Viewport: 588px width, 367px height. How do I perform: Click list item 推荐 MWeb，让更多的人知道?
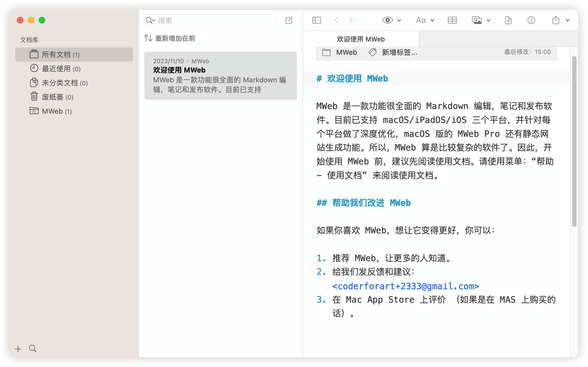point(392,258)
